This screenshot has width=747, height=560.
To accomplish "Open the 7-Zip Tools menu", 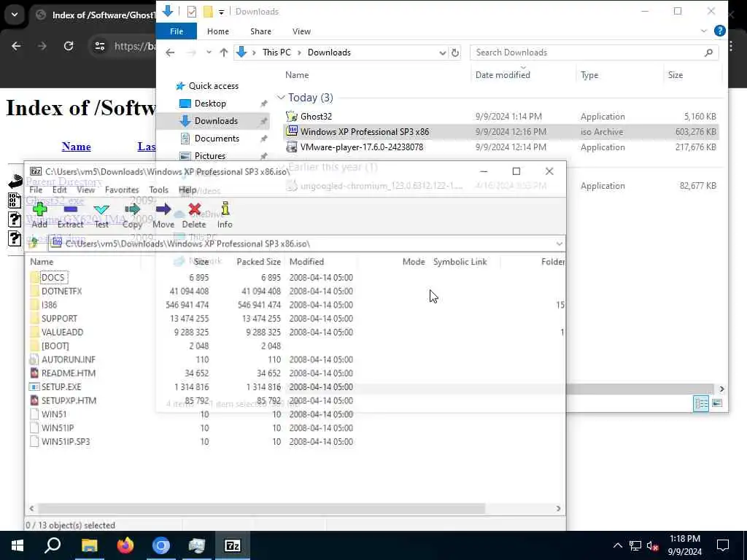I will (158, 190).
